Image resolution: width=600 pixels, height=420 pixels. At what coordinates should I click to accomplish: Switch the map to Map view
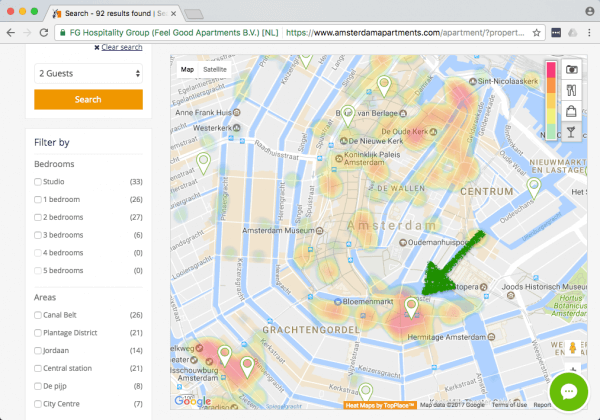(187, 70)
